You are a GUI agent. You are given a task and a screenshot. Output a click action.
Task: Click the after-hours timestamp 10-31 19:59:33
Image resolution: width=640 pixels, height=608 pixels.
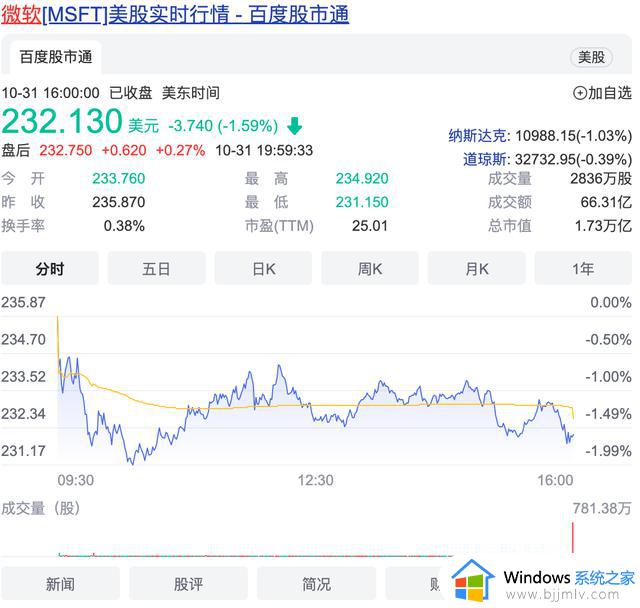pyautogui.click(x=264, y=151)
